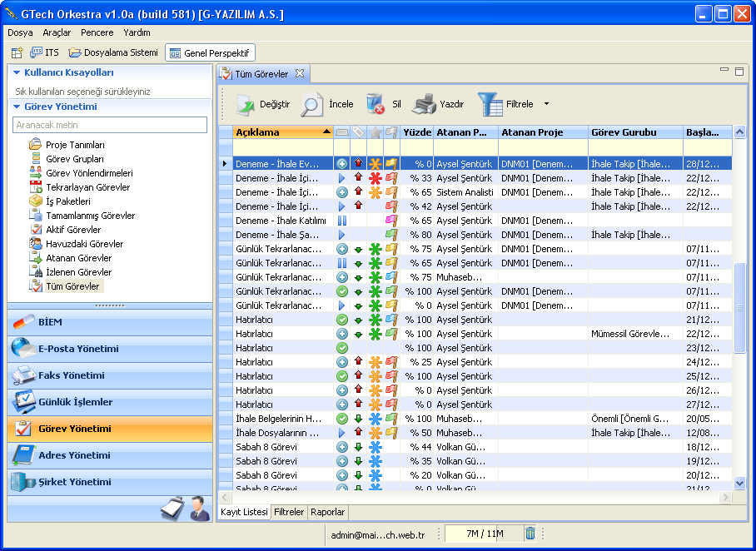This screenshot has height=551, width=756.
Task: Click the ITS toolbar icon
Action: [x=36, y=52]
